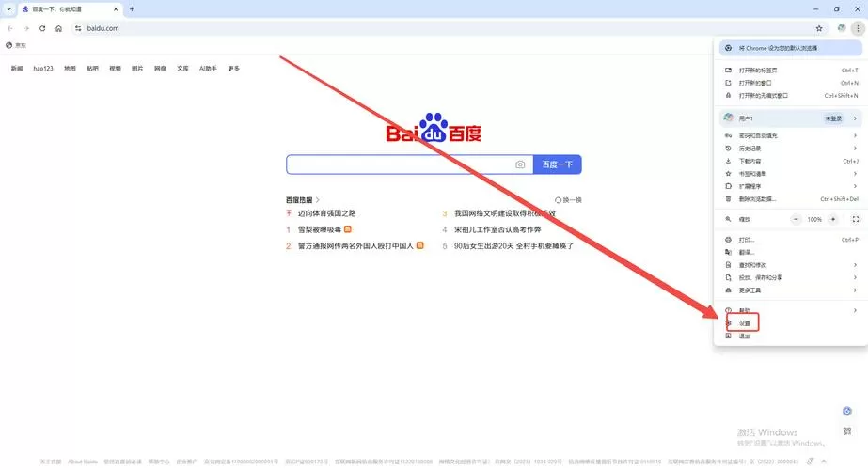Expand the 帮助 submenu arrow

[x=855, y=310]
